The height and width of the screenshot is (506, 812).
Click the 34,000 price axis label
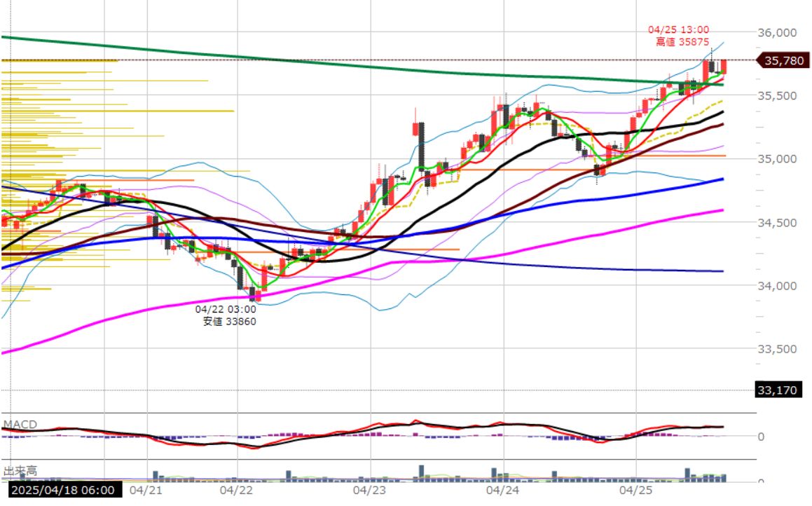pos(777,286)
